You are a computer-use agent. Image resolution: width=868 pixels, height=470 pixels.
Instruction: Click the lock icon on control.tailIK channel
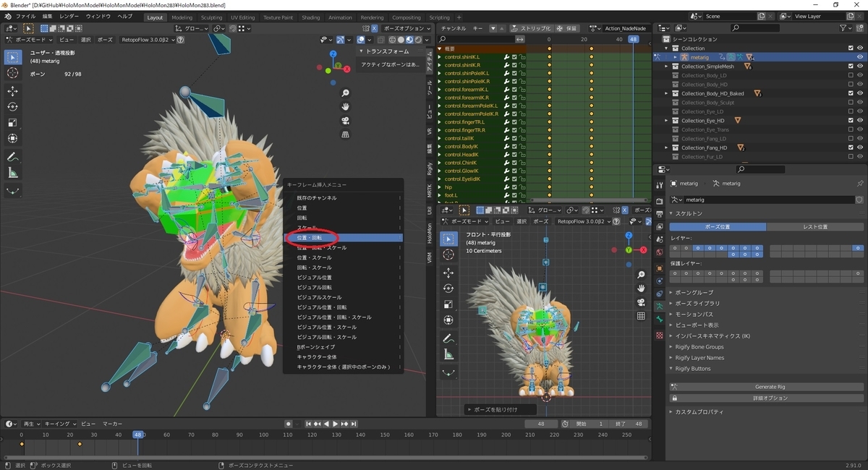[x=522, y=138]
